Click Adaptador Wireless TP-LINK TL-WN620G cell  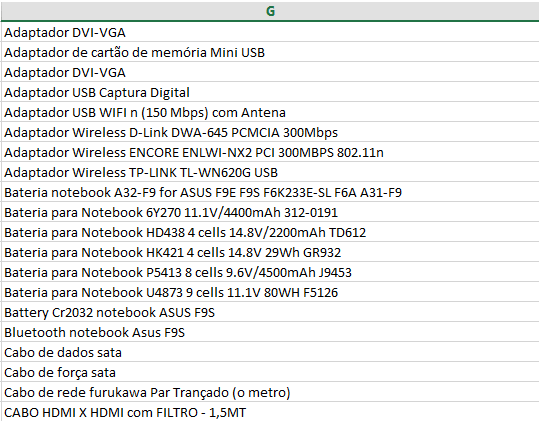pyautogui.click(x=270, y=172)
